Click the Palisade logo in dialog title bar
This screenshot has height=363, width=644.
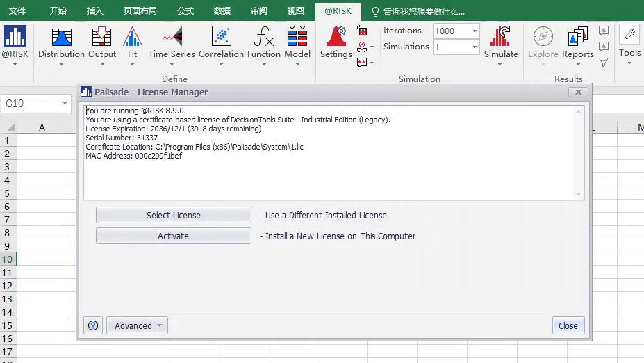(x=86, y=92)
